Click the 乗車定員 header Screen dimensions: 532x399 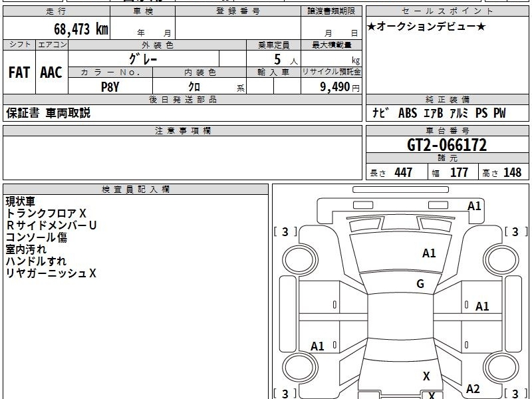click(x=273, y=45)
